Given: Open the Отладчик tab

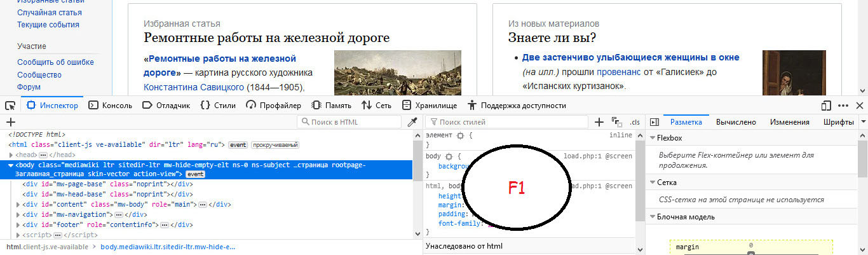Looking at the screenshot, I should [x=166, y=106].
